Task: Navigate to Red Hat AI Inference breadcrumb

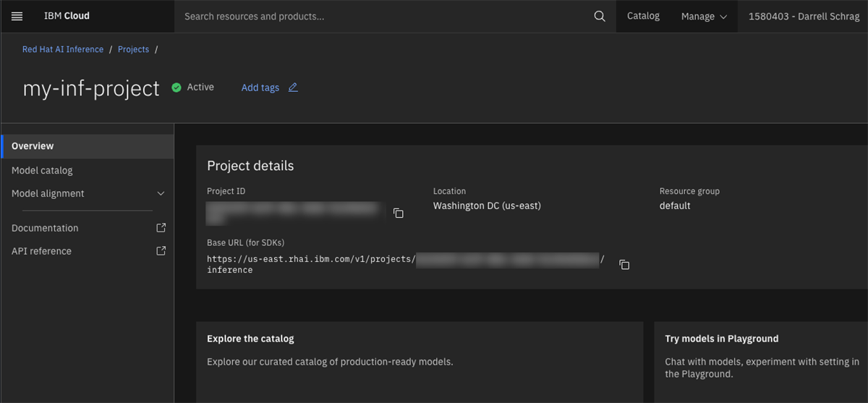Action: pos(63,49)
